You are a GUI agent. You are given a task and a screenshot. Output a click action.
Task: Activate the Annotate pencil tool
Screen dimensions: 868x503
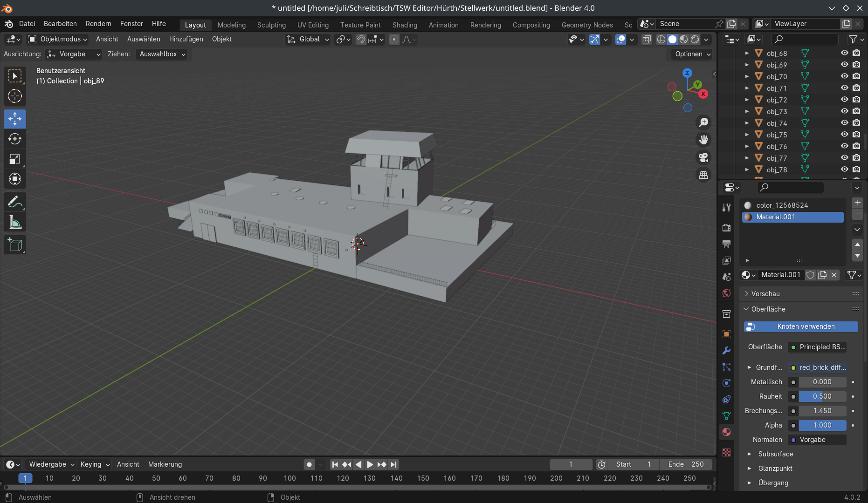(x=15, y=202)
